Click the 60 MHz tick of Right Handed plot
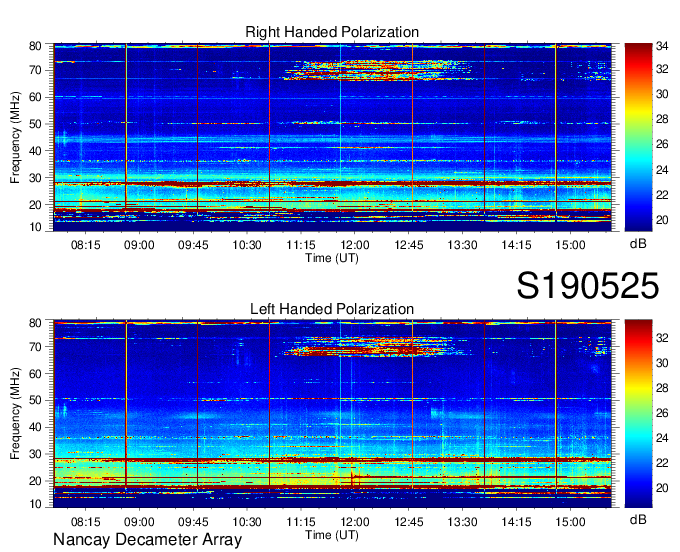 (x=35, y=97)
